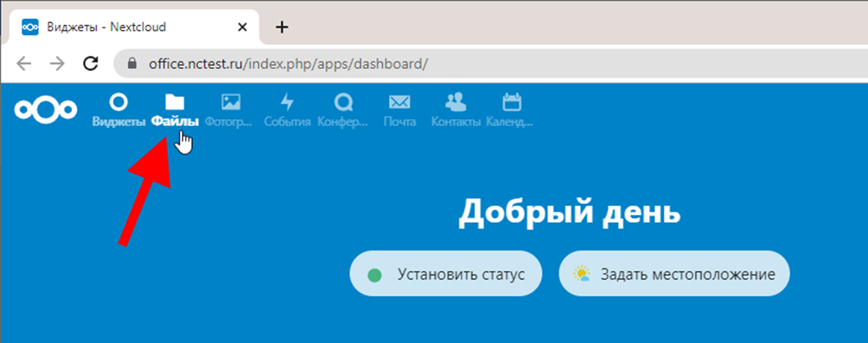Screen dimensions: 868x343
Task: Click the padlock site info icon
Action: pyautogui.click(x=131, y=64)
